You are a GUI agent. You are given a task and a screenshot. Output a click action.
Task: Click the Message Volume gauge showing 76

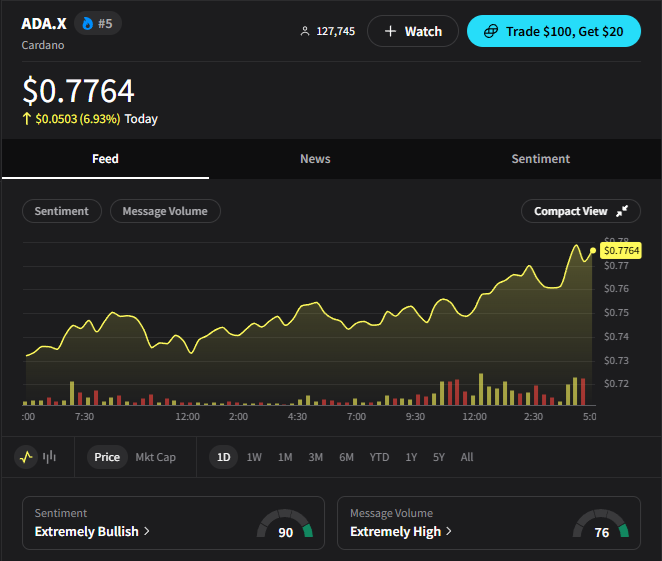click(x=601, y=523)
